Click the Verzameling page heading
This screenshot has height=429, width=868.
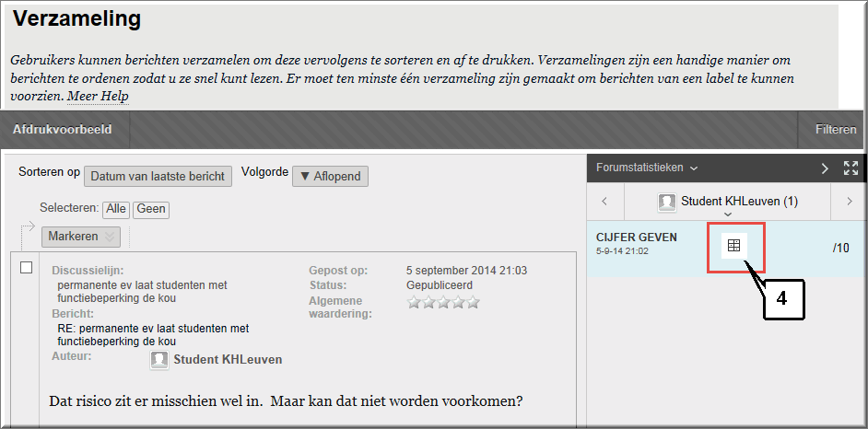77,18
